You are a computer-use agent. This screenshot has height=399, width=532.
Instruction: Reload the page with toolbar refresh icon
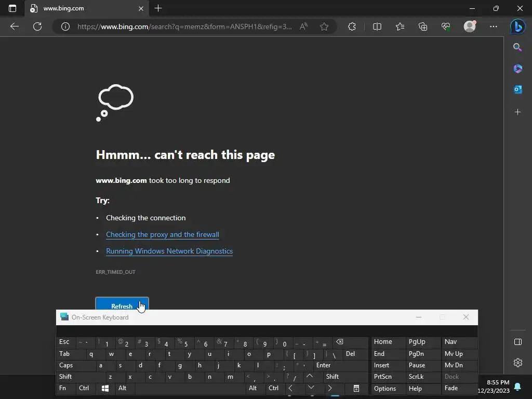coord(37,26)
